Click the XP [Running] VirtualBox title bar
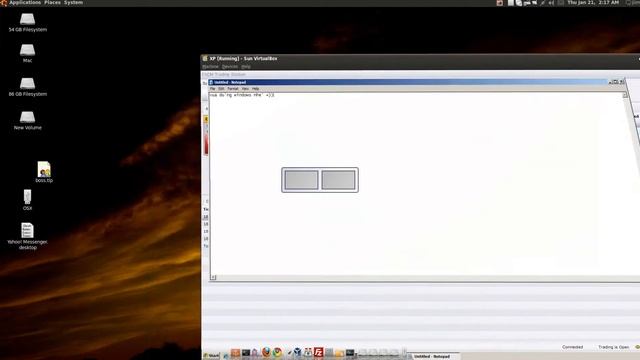The height and width of the screenshot is (360, 640). coord(420,58)
